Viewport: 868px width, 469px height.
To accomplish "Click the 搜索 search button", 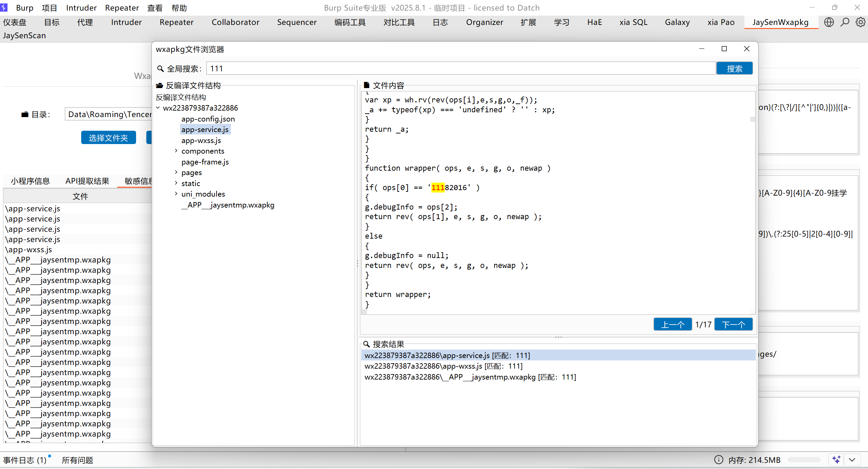I will (x=734, y=68).
